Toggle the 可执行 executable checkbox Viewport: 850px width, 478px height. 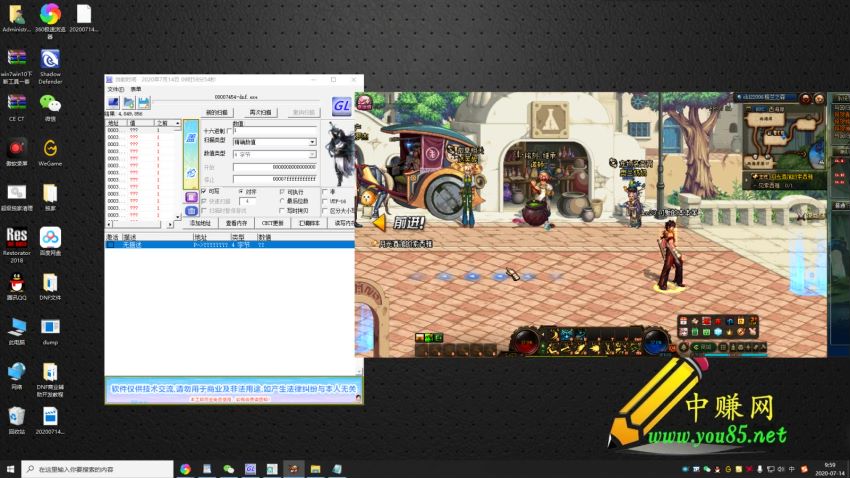(282, 192)
